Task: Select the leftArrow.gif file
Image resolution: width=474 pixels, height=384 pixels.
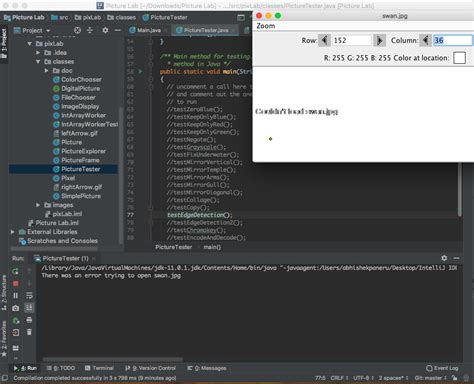Action: (x=79, y=133)
